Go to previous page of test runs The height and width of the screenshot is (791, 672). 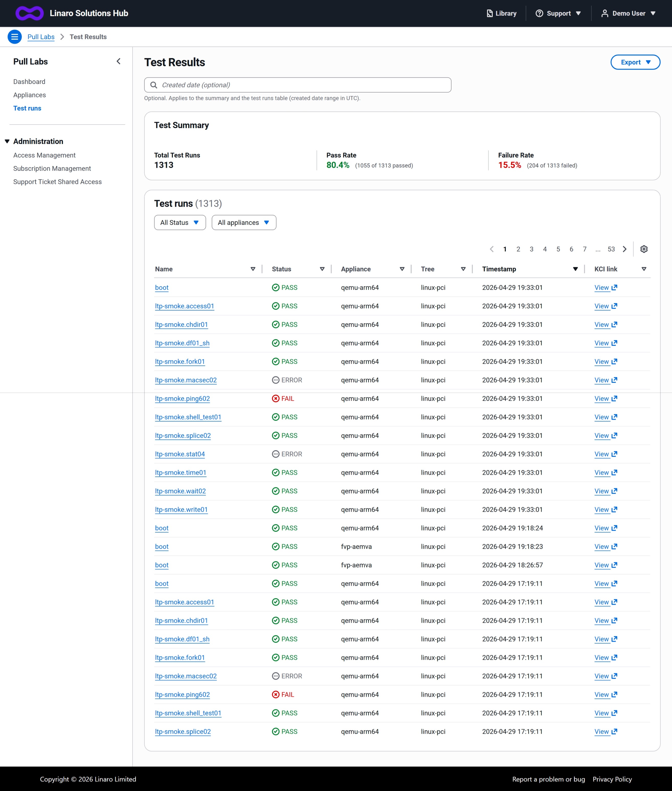click(491, 249)
